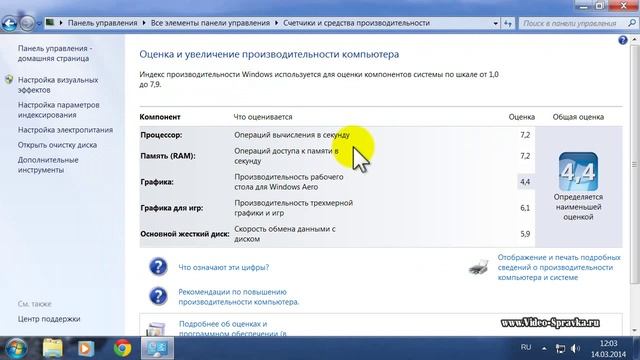640x360 pixels.
Task: Open File Explorer from taskbar
Action: click(53, 348)
